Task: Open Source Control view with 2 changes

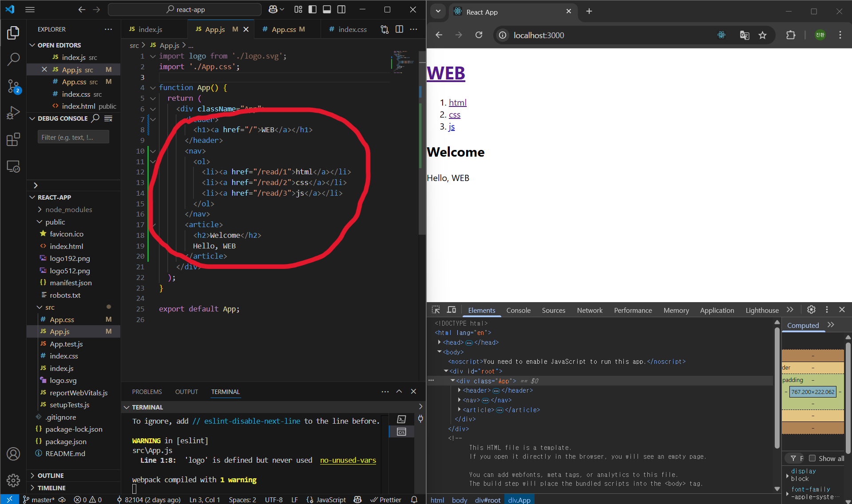Action: pos(13,86)
